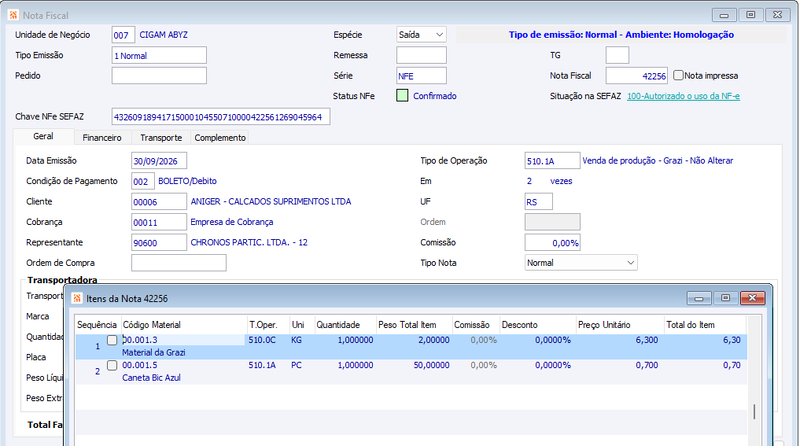Click the Tipo Emissão field 1 Normal

[159, 55]
